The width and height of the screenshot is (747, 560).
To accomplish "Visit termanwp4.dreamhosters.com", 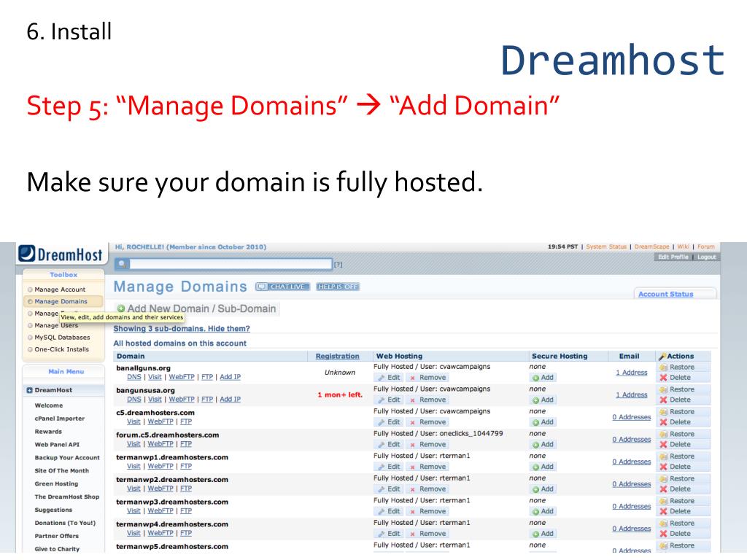I will (134, 533).
